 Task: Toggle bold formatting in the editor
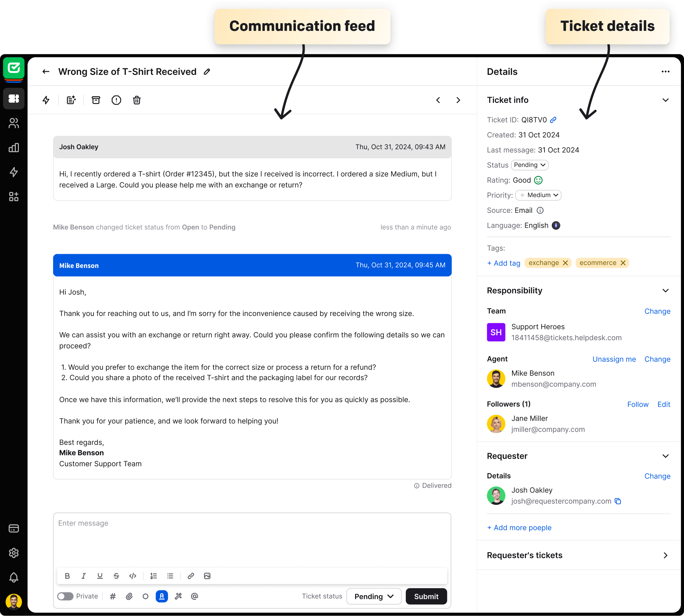click(x=67, y=576)
